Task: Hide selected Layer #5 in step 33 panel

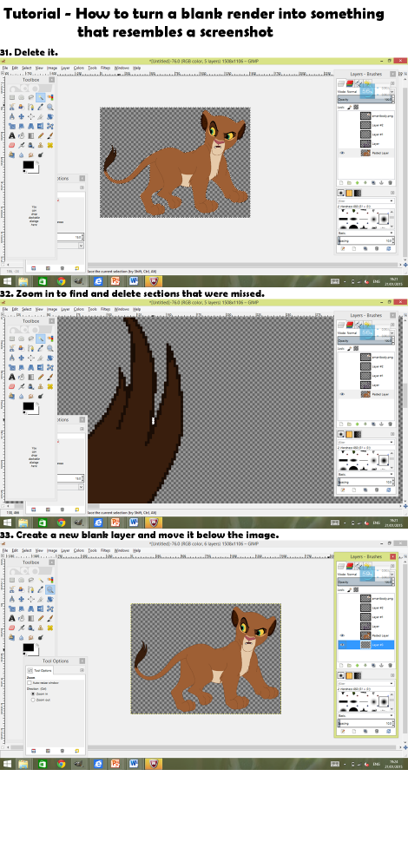Action: coord(342,645)
